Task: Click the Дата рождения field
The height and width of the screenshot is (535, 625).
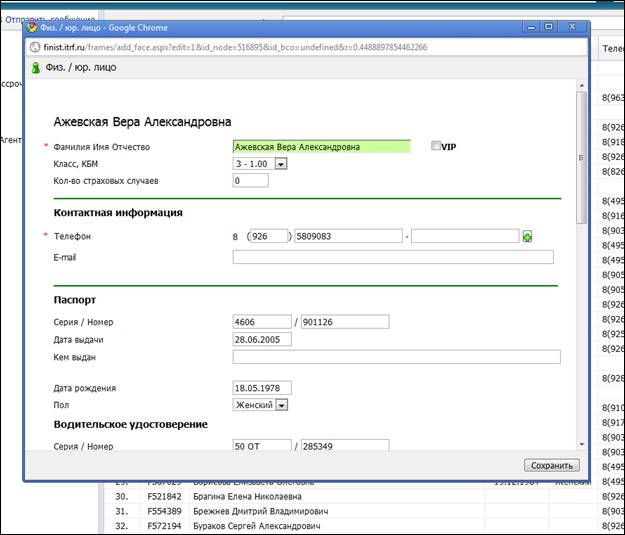Action: point(262,388)
